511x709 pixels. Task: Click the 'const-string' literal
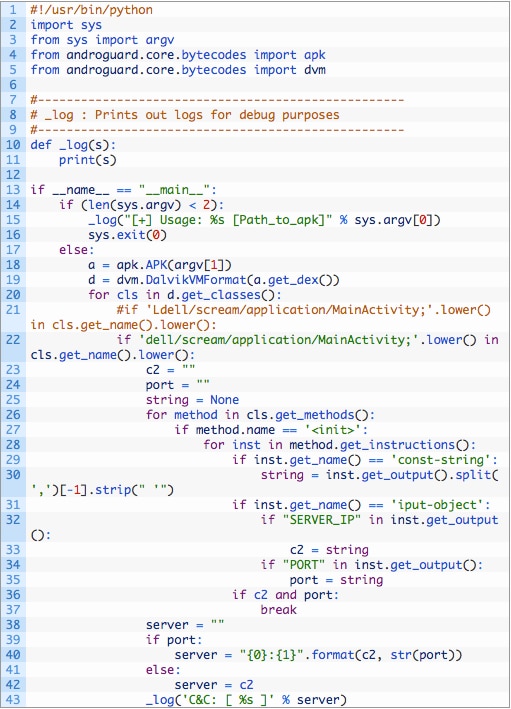(x=440, y=459)
